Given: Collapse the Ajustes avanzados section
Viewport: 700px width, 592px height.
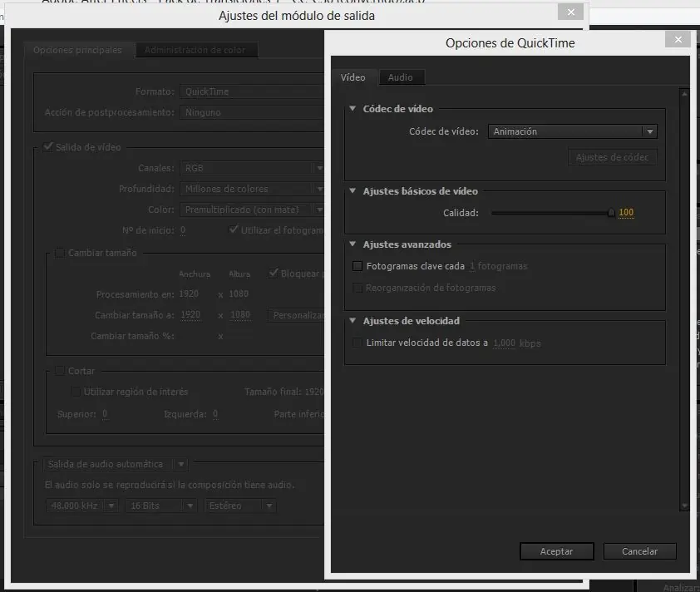Looking at the screenshot, I should 352,244.
